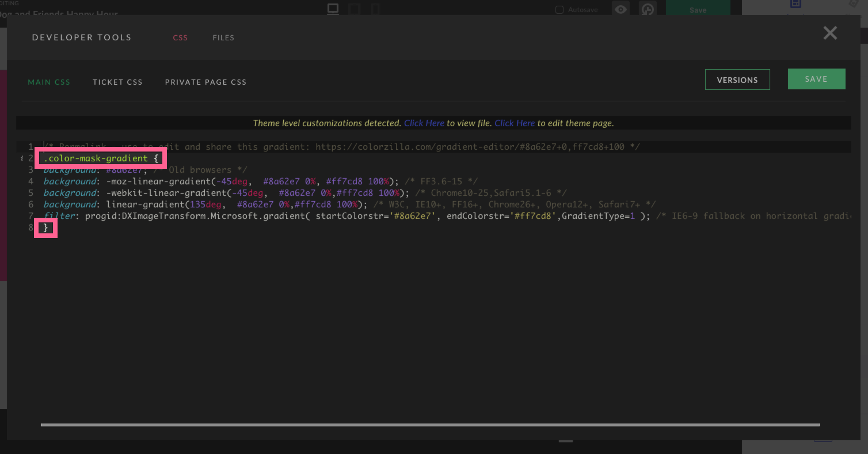Click the eye preview icon in background toolbar
This screenshot has height=454, width=868.
pos(620,10)
